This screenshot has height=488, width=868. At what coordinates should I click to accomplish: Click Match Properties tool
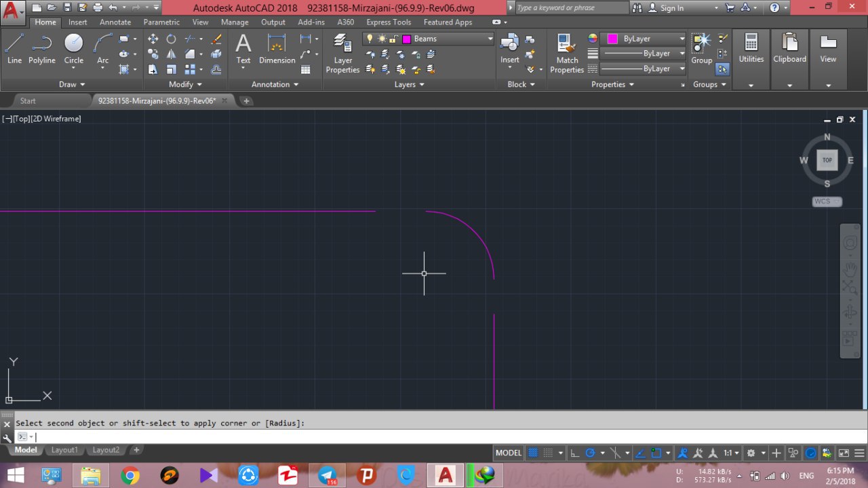[x=568, y=54]
